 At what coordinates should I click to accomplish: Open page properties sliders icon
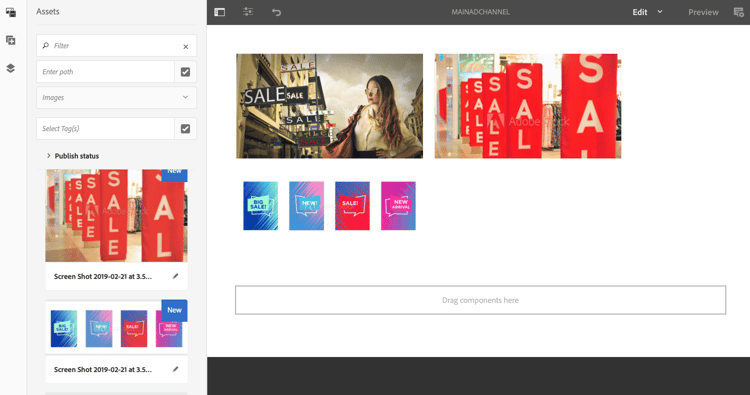click(248, 12)
